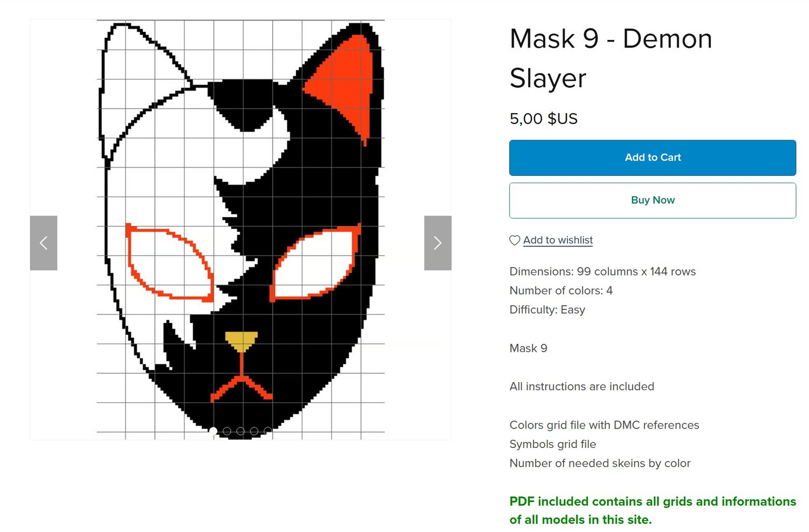
Task: Click the green PDF included notice
Action: (652, 510)
